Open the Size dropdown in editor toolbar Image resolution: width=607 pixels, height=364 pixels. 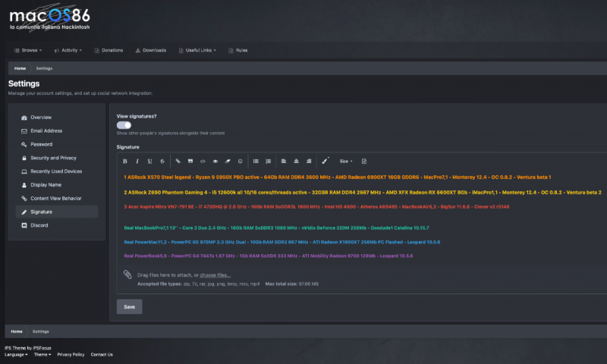click(346, 162)
